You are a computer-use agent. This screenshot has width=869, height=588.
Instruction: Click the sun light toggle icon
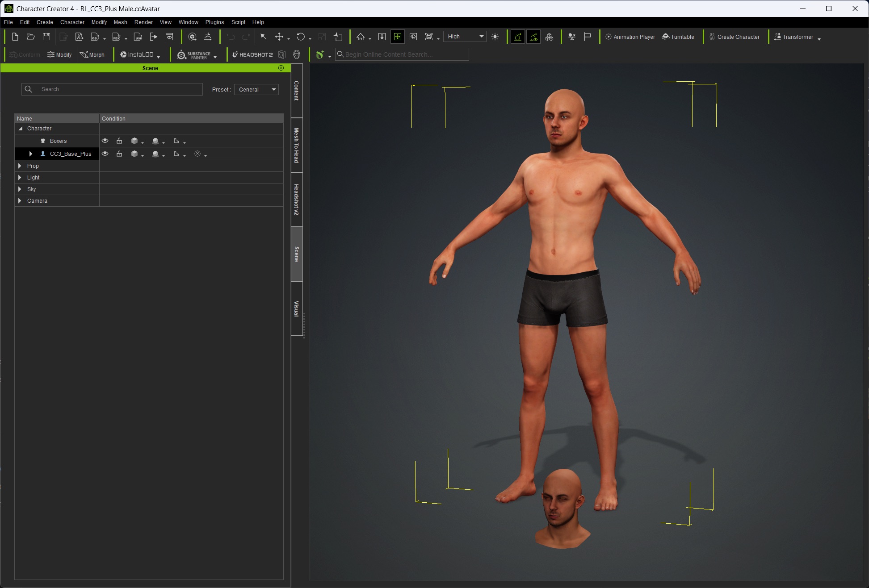(495, 37)
